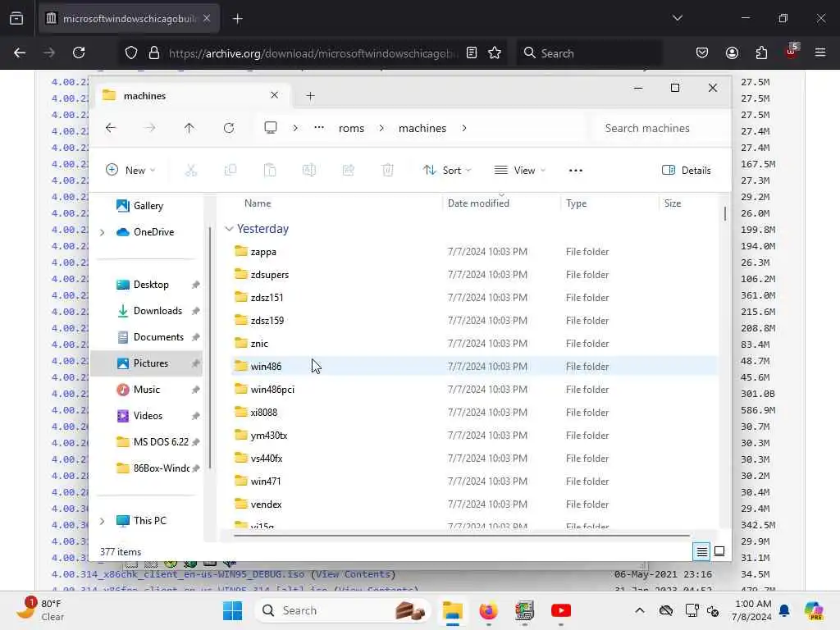Save page to Pocket icon
The image size is (840, 630).
702,53
